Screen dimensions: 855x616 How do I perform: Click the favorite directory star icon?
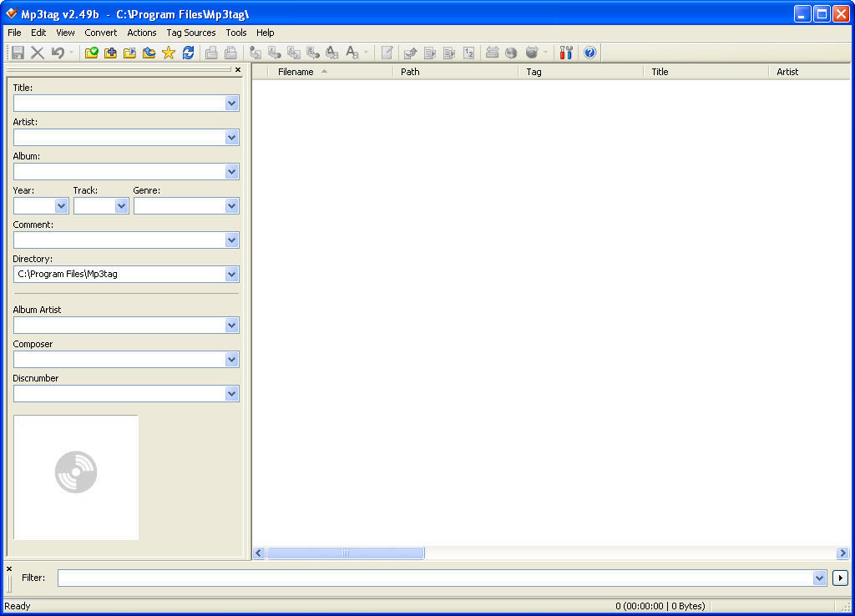point(169,52)
